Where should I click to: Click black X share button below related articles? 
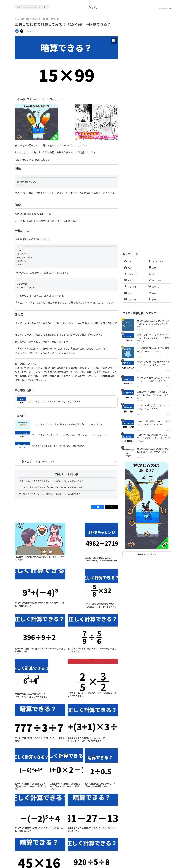click(x=111, y=507)
